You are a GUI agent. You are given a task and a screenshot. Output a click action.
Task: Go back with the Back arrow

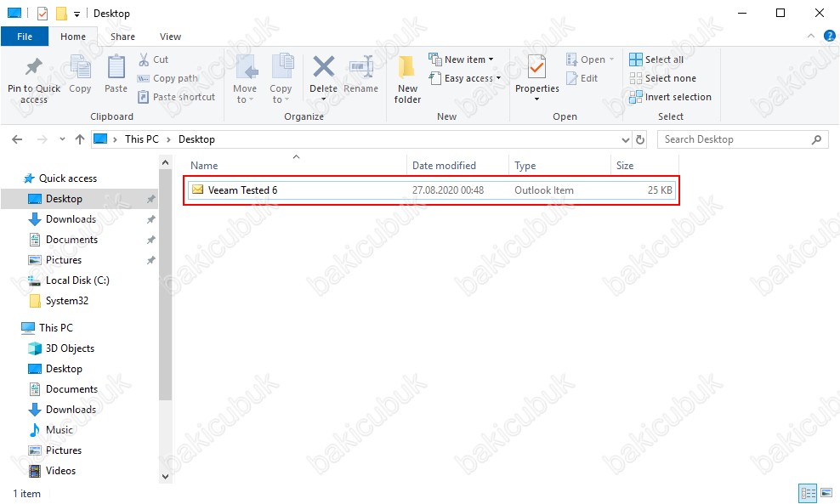pos(17,139)
